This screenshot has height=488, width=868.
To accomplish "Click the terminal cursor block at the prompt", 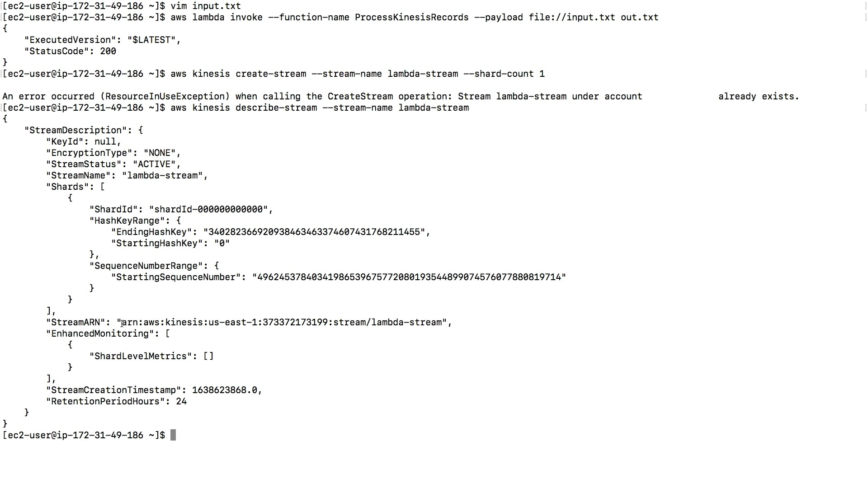I will 173,435.
